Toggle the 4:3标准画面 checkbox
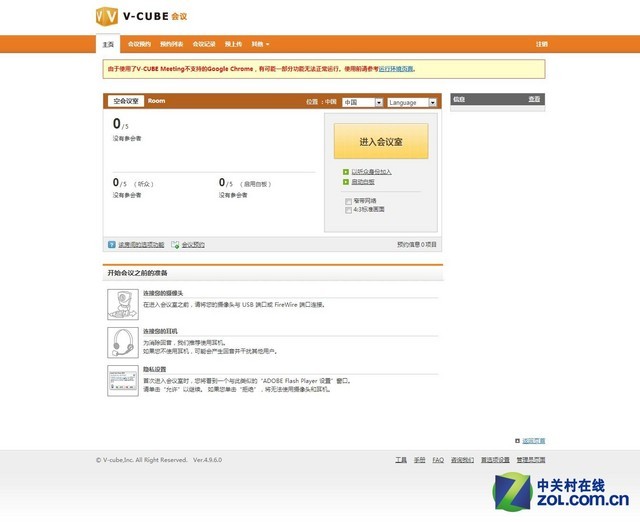Screen dimensions: 640x522 [348, 210]
